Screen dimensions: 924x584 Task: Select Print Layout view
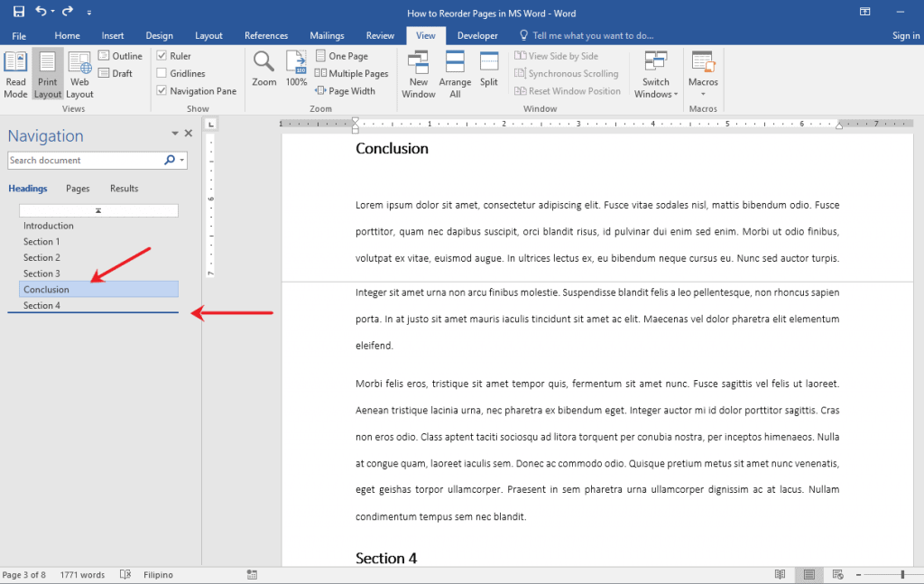[x=48, y=75]
